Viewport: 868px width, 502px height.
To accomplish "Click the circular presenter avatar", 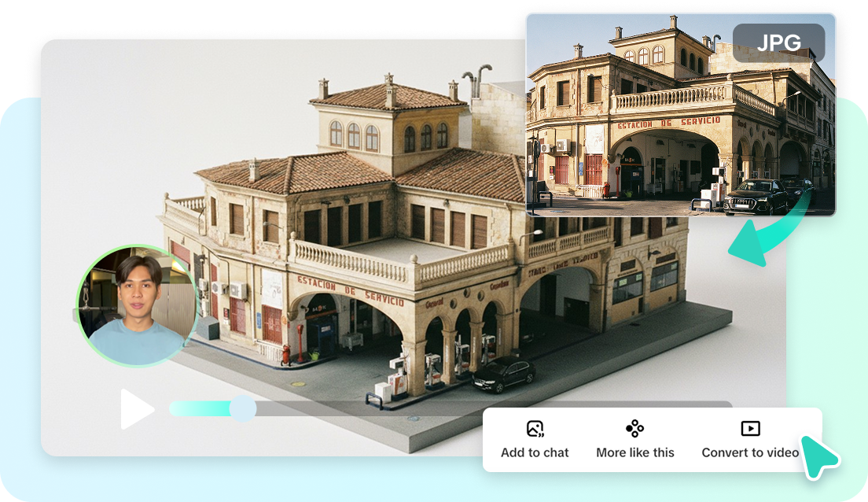I will pyautogui.click(x=138, y=306).
